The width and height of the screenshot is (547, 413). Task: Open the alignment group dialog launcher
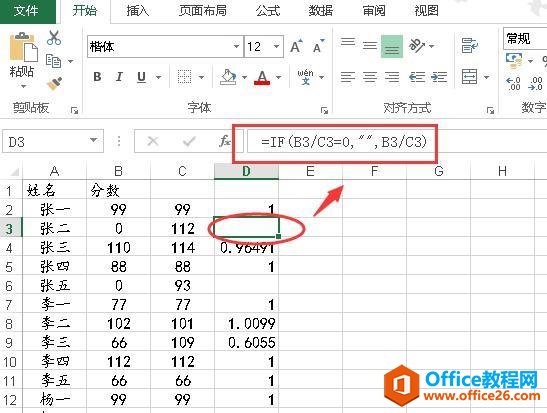pyautogui.click(x=490, y=111)
